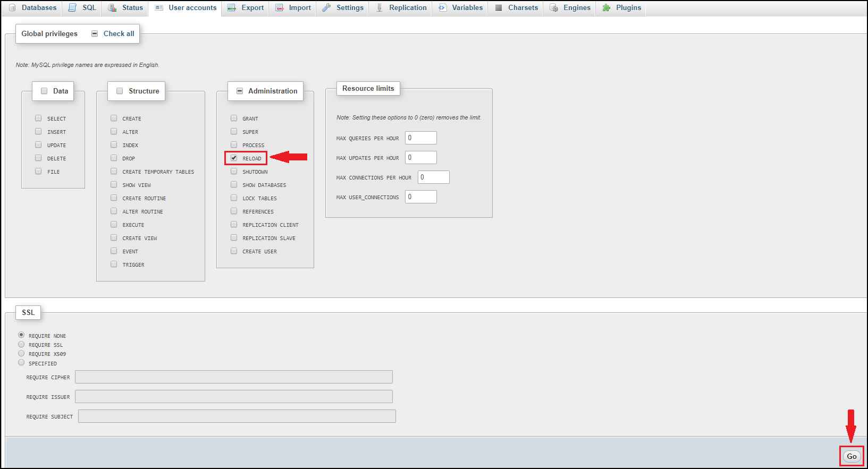
Task: Click the MAX QUERIES PER HOUR field
Action: pyautogui.click(x=420, y=138)
